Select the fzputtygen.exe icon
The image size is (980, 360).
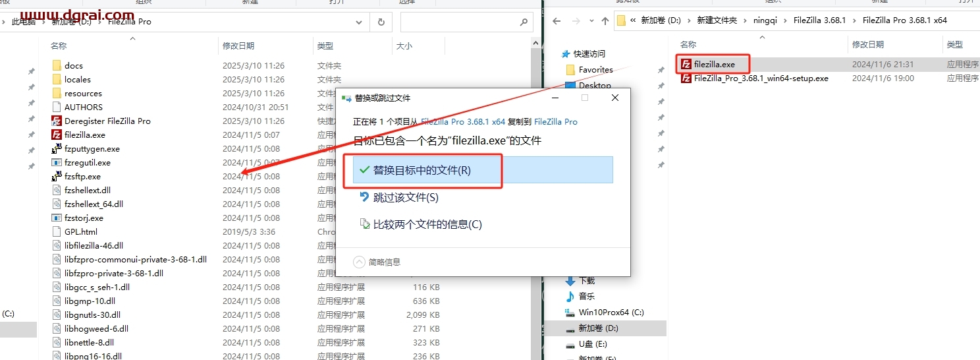(57, 148)
